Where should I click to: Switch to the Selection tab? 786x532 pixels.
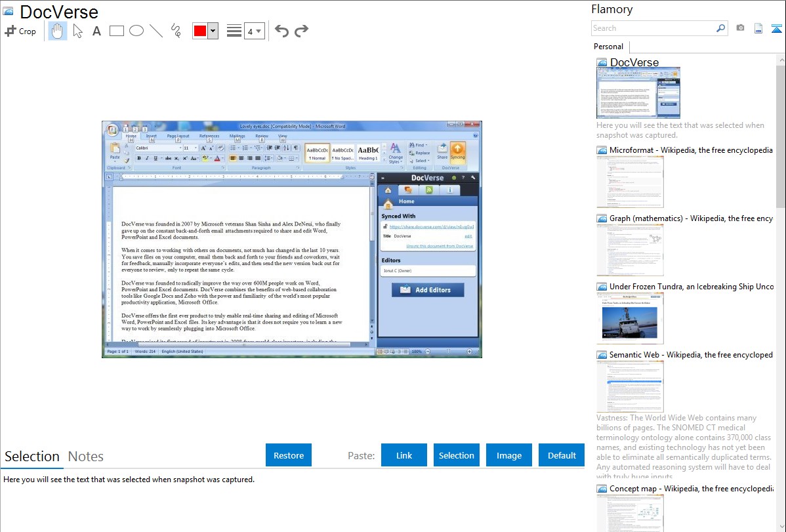coord(32,457)
